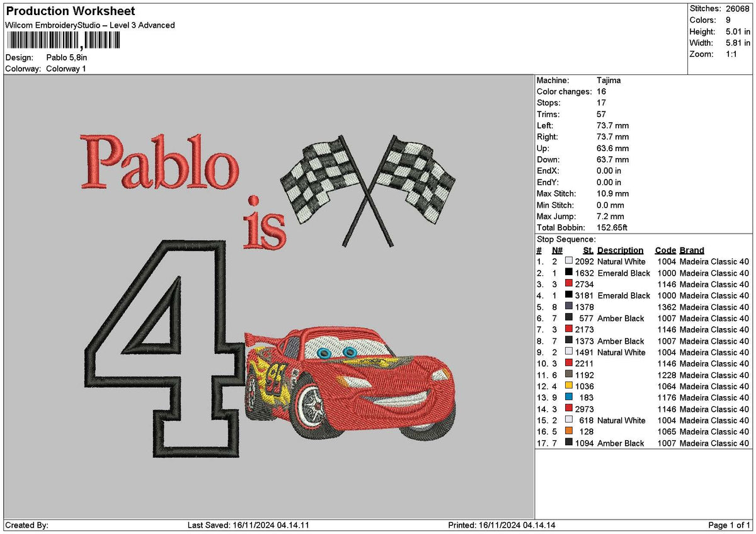The image size is (756, 534).
Task: Click the Width value 5.81 in
Action: click(739, 43)
